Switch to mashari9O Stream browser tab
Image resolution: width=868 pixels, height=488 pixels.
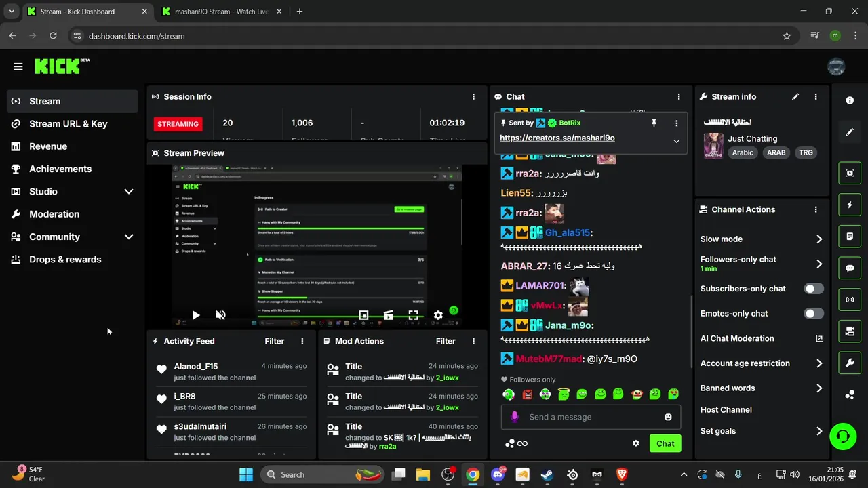pyautogui.click(x=221, y=12)
